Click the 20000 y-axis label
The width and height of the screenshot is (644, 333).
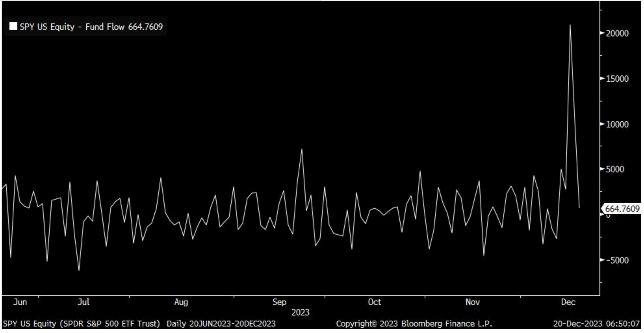point(617,33)
